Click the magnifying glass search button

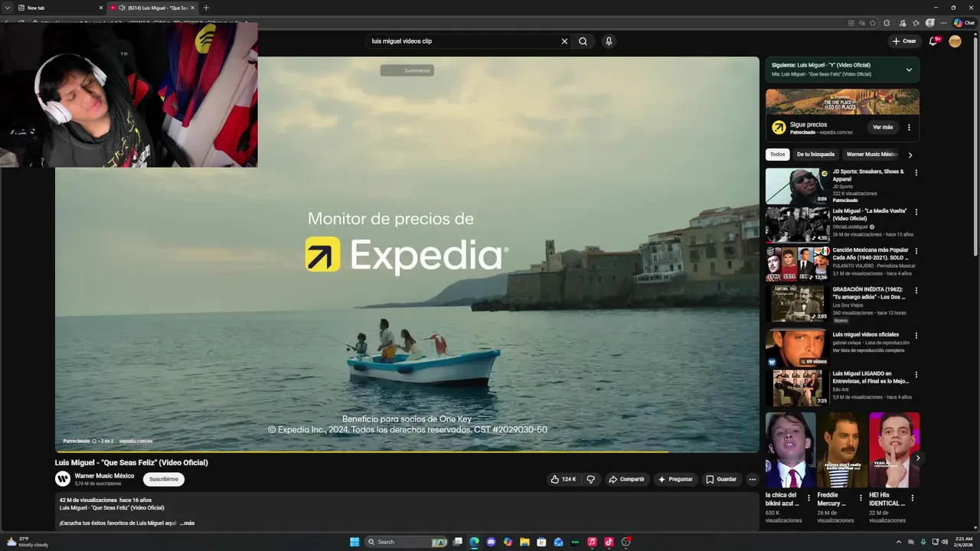(583, 41)
